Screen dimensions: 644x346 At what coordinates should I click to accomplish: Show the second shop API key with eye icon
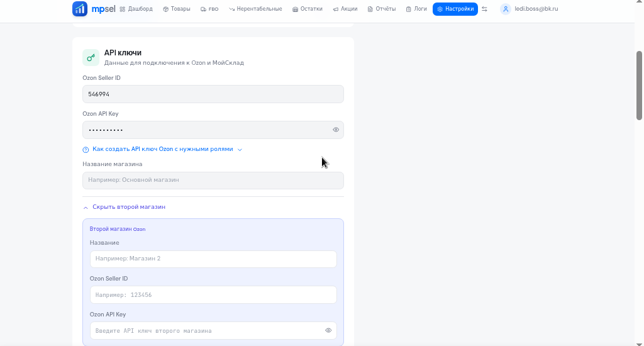pos(328,330)
